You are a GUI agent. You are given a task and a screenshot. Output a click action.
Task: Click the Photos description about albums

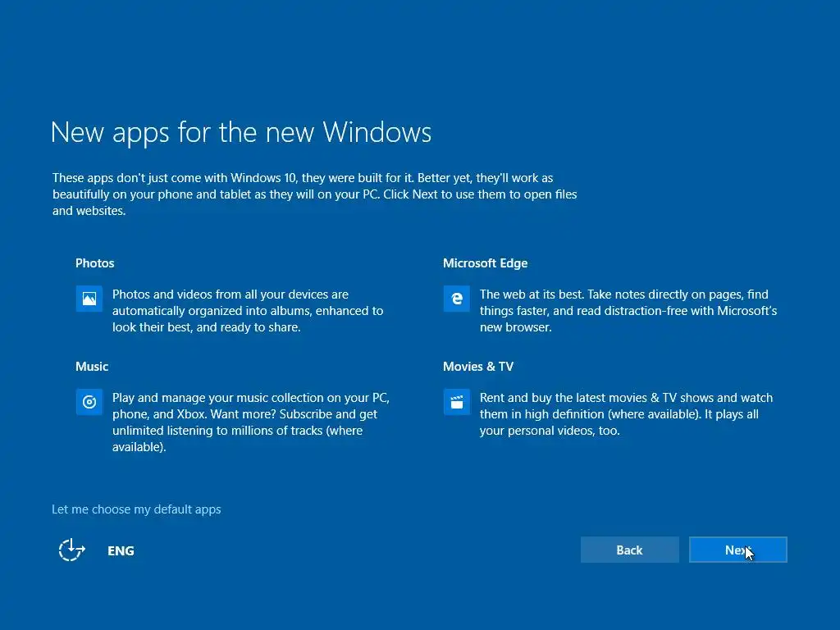[248, 311]
